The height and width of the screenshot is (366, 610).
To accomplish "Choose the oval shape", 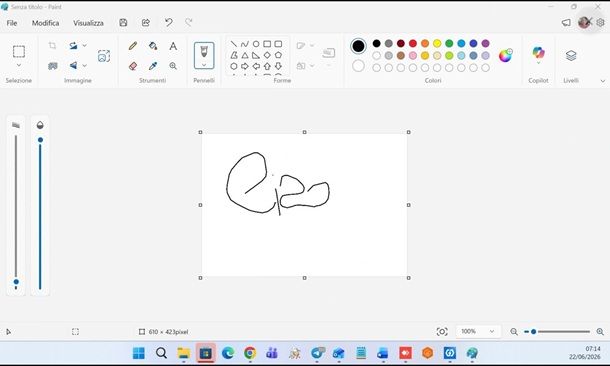I will pyautogui.click(x=256, y=44).
